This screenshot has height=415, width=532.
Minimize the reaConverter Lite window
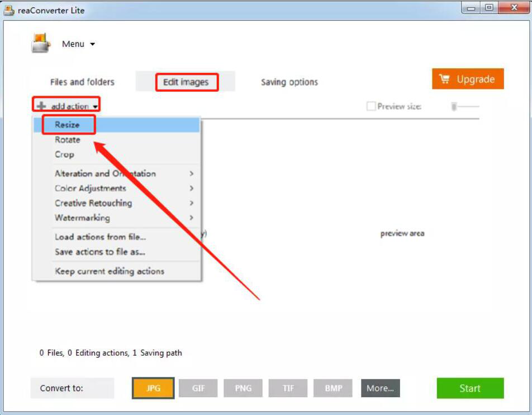coord(471,8)
